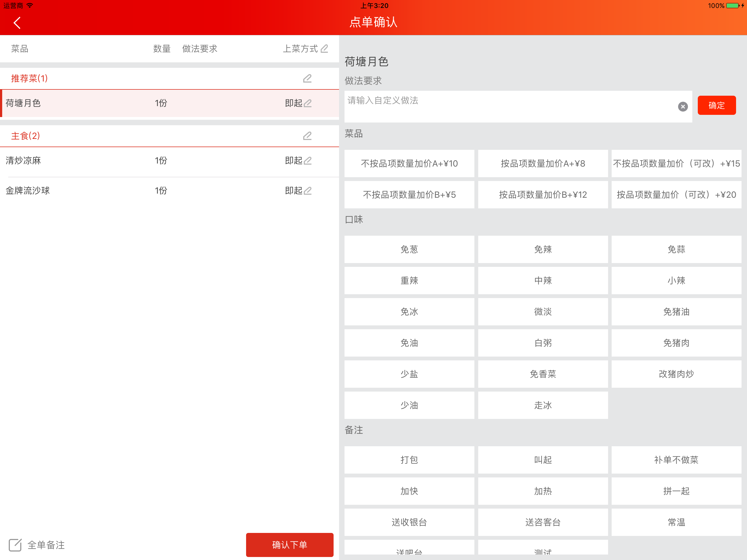Edit 清炒凉麻 serving mode pencil
Screen dimensions: 747x560
(308, 161)
